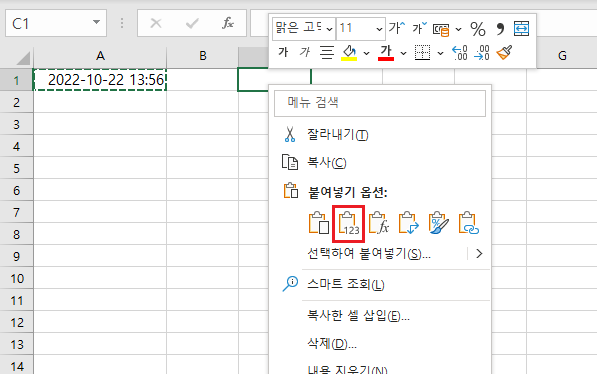Select all cells with the corner triangle
Screen dimensions: 597x374
coord(22,58)
